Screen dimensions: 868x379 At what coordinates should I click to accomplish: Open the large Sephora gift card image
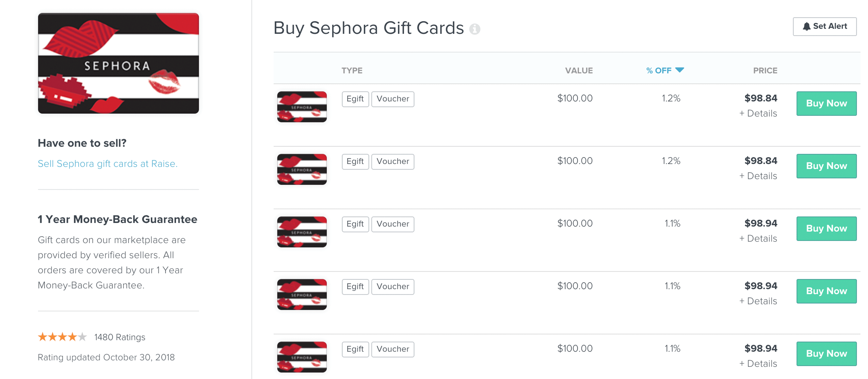[x=118, y=63]
